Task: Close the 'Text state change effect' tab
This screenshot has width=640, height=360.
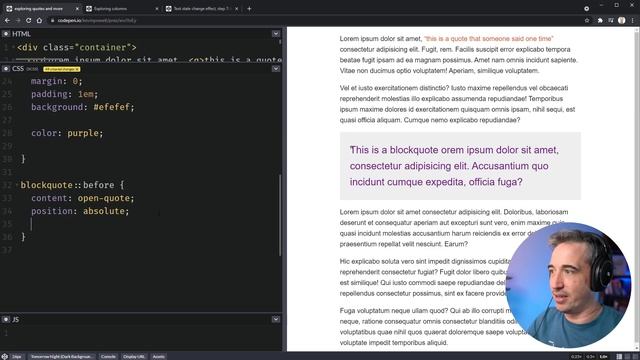Action: 236,9
